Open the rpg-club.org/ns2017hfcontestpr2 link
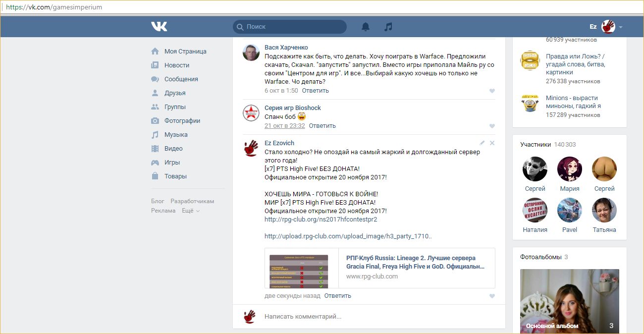Viewport: 644px width, 334px height. point(321,220)
